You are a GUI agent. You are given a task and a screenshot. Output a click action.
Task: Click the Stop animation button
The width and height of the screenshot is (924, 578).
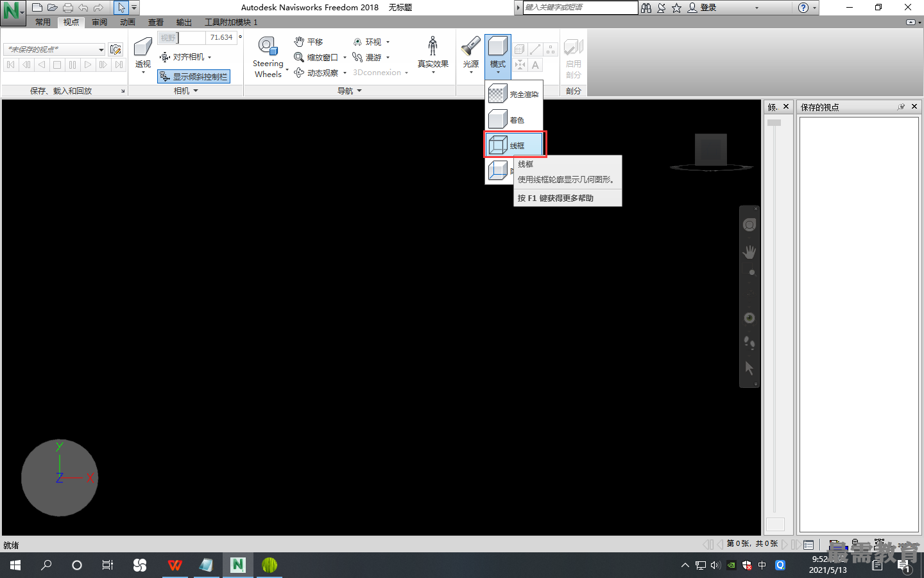[x=57, y=65]
